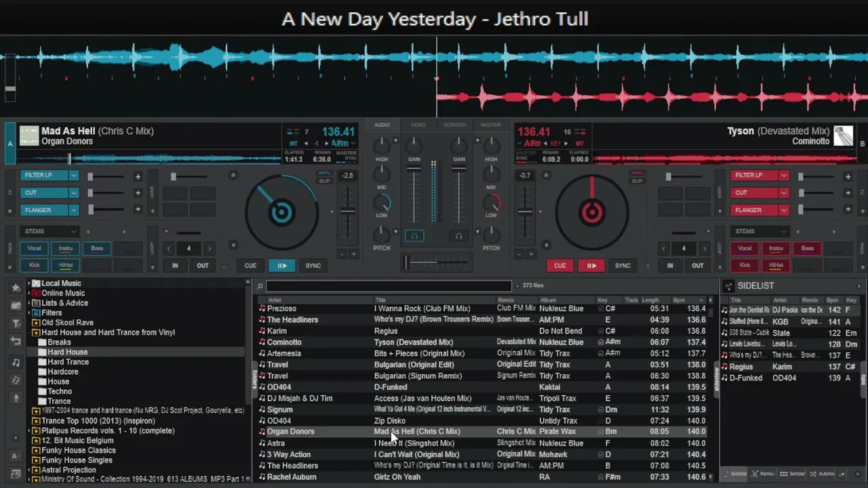Add FILTER LP effect slot on deck A
This screenshot has height=488, width=868.
pyautogui.click(x=138, y=176)
